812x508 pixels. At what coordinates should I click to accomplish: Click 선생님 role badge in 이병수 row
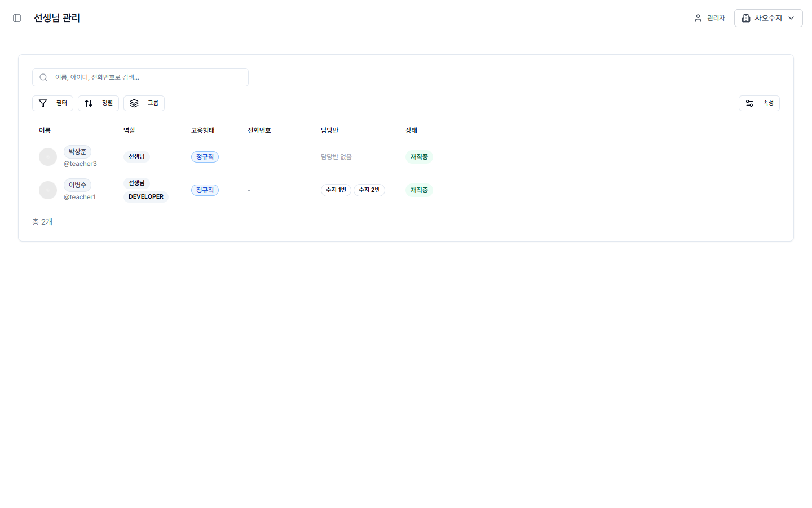[136, 183]
